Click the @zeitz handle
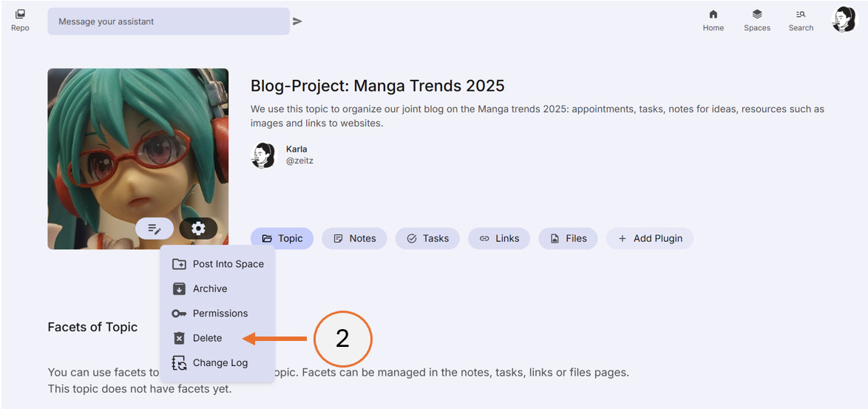868x409 pixels. [x=299, y=161]
